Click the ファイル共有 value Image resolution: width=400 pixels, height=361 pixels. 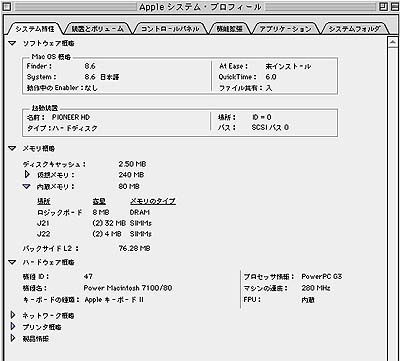[x=269, y=88]
